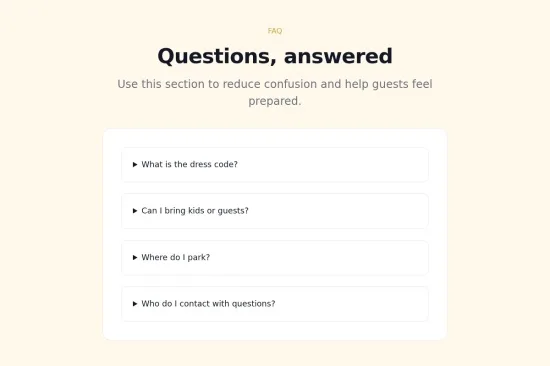Click the triangle icon beside the contact question
Image resolution: width=550 pixels, height=366 pixels.
(x=135, y=304)
